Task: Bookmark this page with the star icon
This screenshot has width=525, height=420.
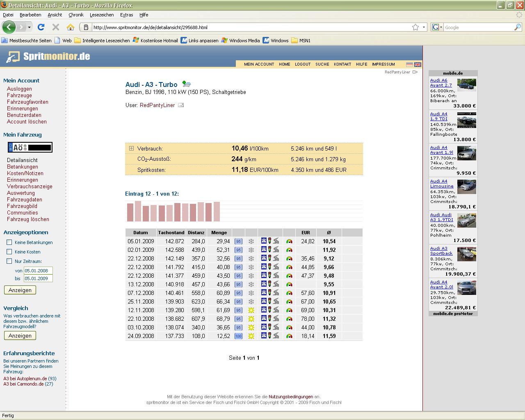Action: 415,27
